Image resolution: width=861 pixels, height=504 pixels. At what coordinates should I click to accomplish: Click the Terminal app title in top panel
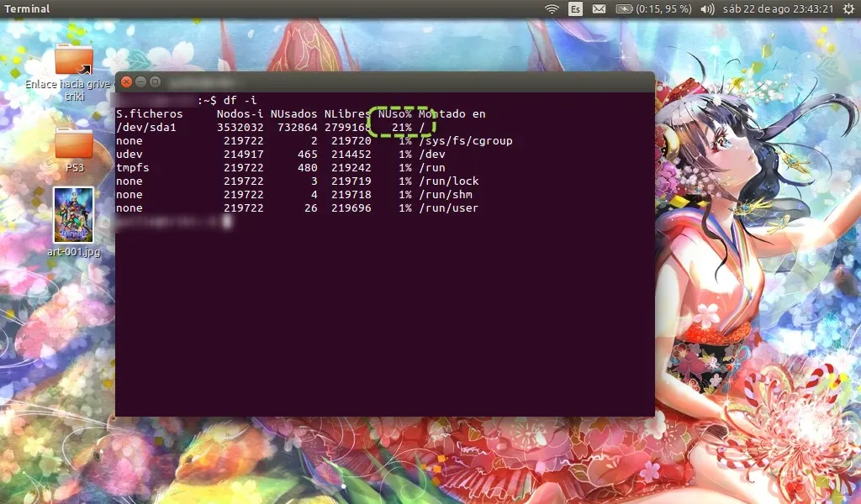[x=28, y=9]
